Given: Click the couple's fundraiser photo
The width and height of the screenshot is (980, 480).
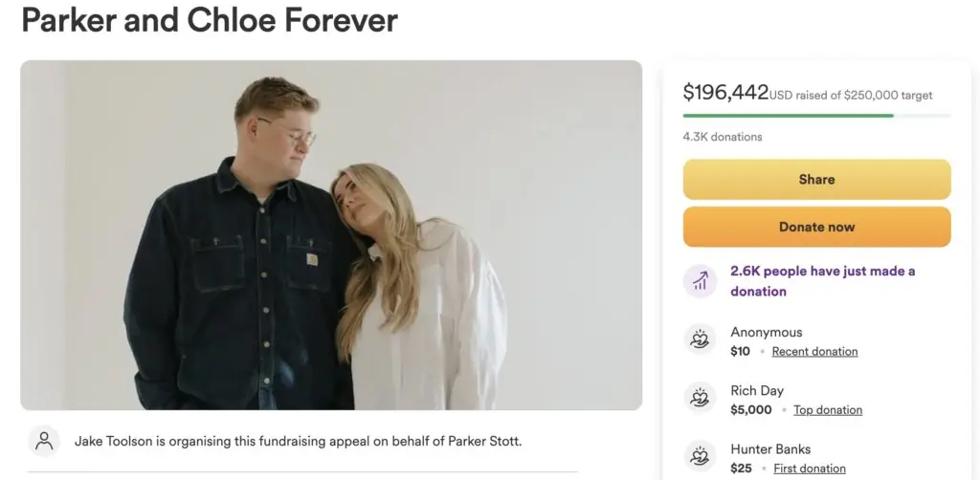Looking at the screenshot, I should tap(331, 235).
